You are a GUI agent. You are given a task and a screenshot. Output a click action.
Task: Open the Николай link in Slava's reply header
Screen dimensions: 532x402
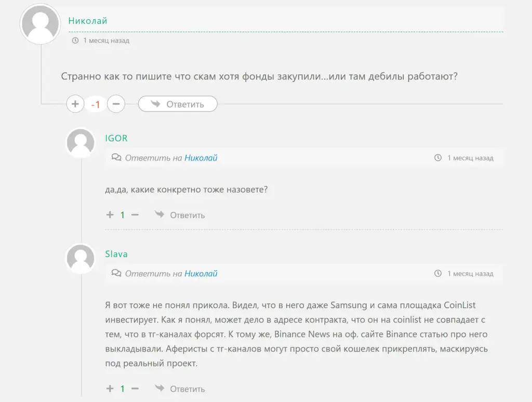pos(201,273)
